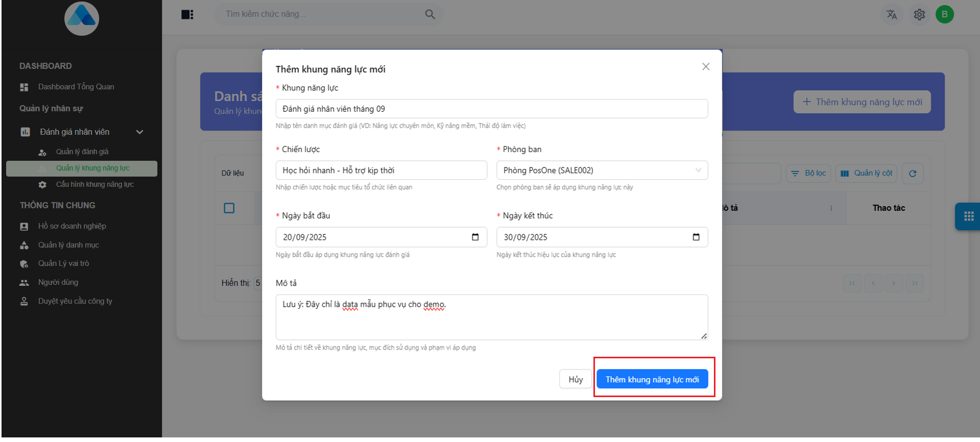980x442 pixels.
Task: Open calendar picker for Ngày bắt đầu
Action: coord(475,237)
